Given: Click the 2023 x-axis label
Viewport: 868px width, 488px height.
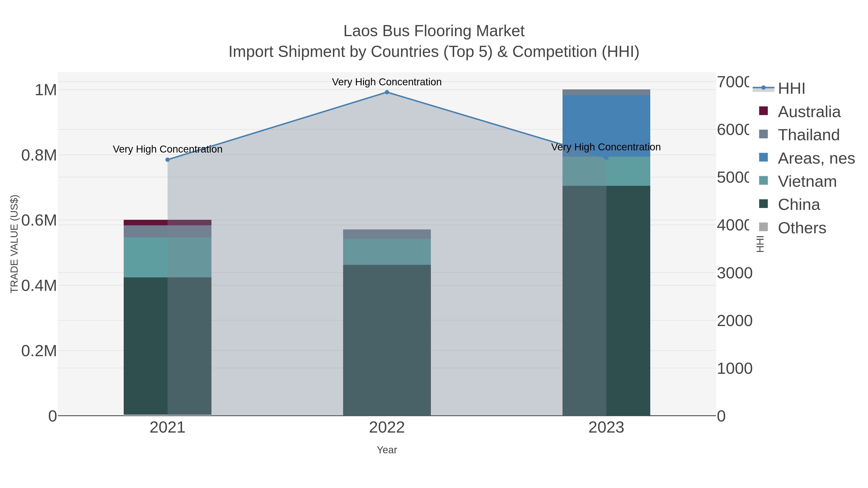Looking at the screenshot, I should pos(606,428).
